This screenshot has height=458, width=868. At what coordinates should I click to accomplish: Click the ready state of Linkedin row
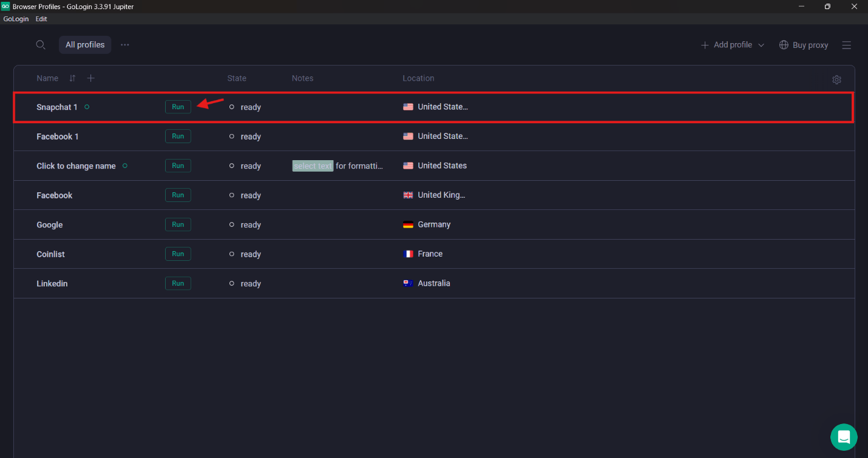pyautogui.click(x=251, y=284)
